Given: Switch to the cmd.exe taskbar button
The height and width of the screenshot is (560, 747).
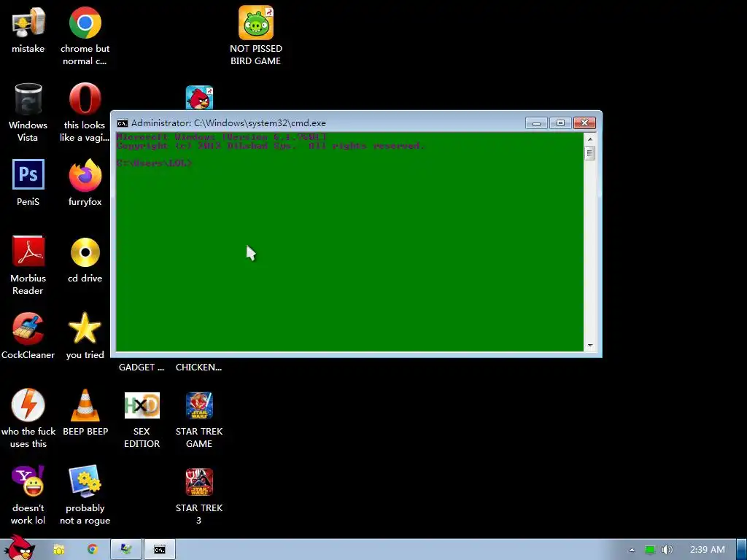Looking at the screenshot, I should tap(160, 550).
